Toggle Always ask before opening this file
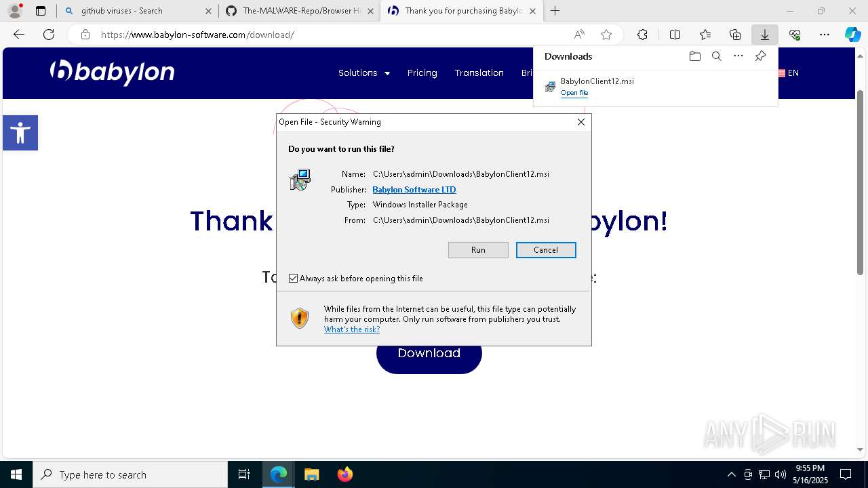868x488 pixels. click(x=294, y=279)
